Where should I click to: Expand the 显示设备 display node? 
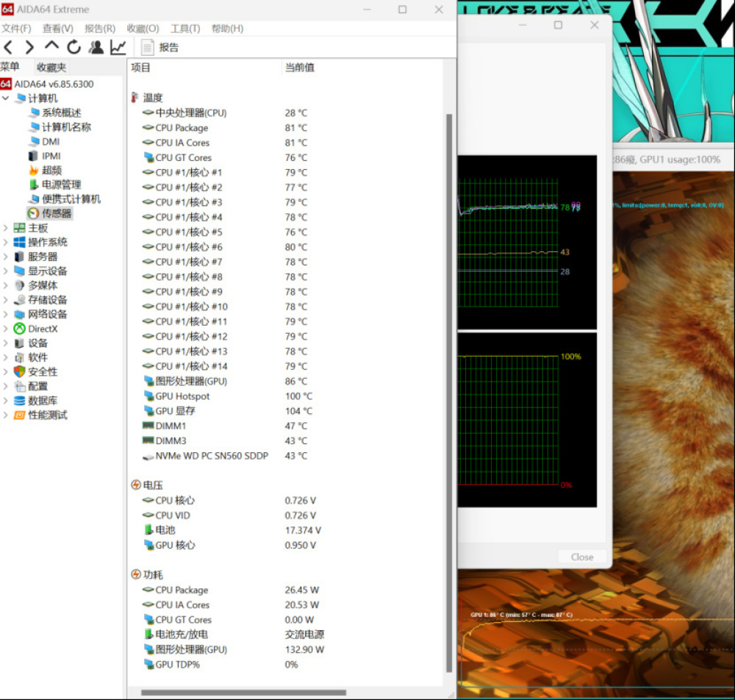point(6,271)
